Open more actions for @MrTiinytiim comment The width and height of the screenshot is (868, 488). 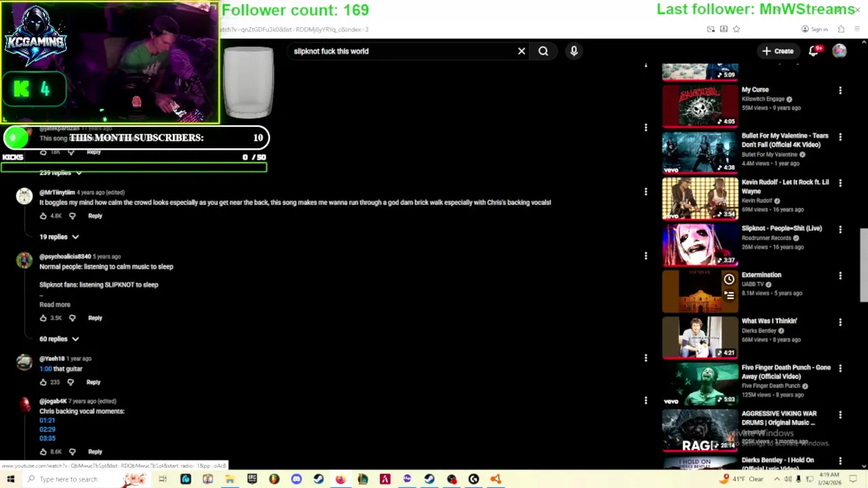[646, 192]
